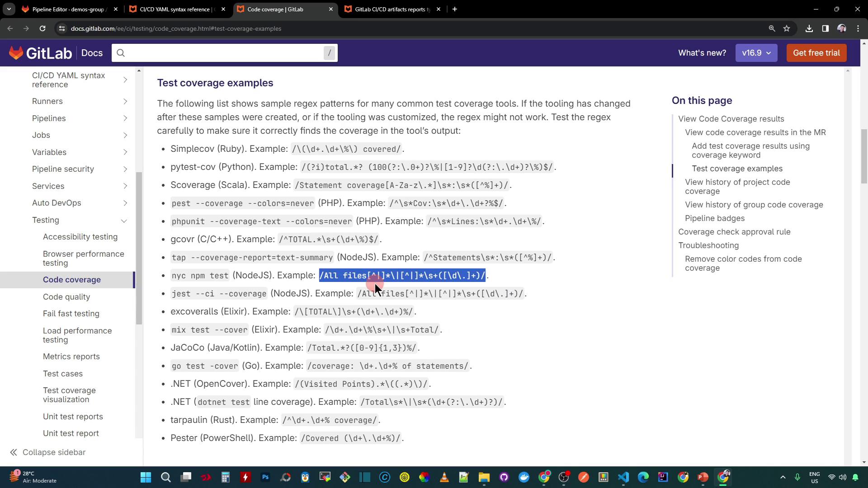
Task: Expand the Runners sidebar section
Action: (125, 101)
